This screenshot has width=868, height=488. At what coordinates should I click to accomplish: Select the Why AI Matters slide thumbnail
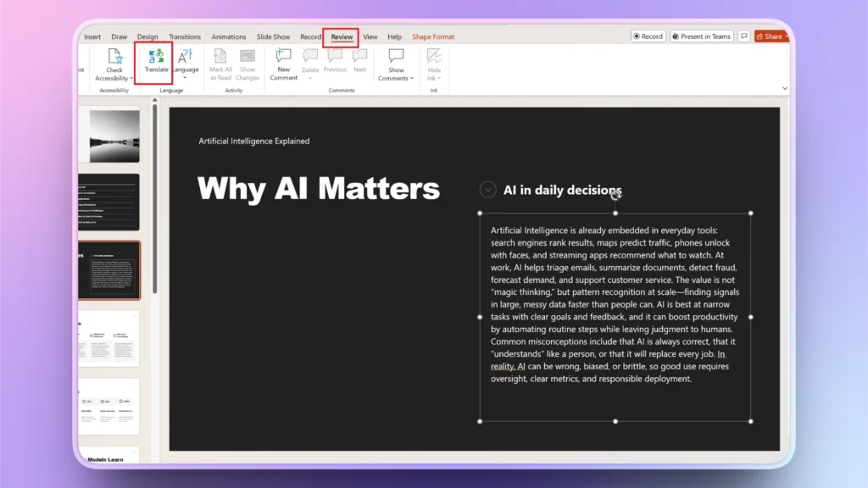[110, 271]
